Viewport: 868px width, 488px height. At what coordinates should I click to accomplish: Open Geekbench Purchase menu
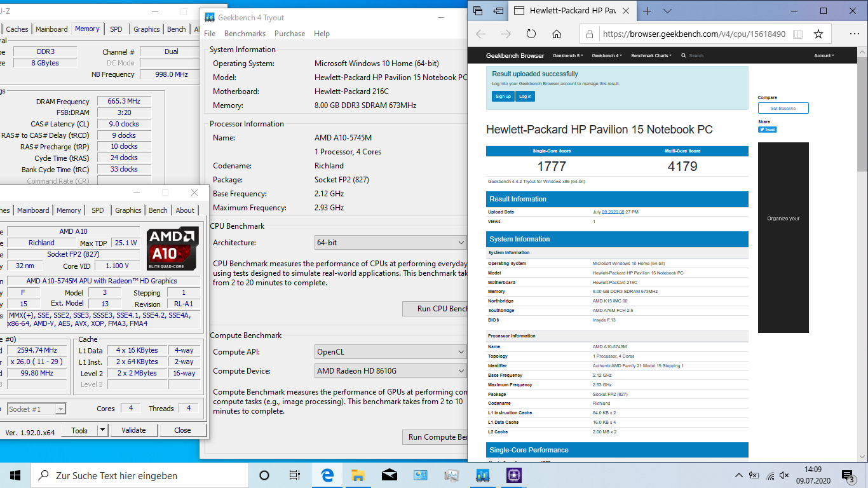[x=290, y=34]
